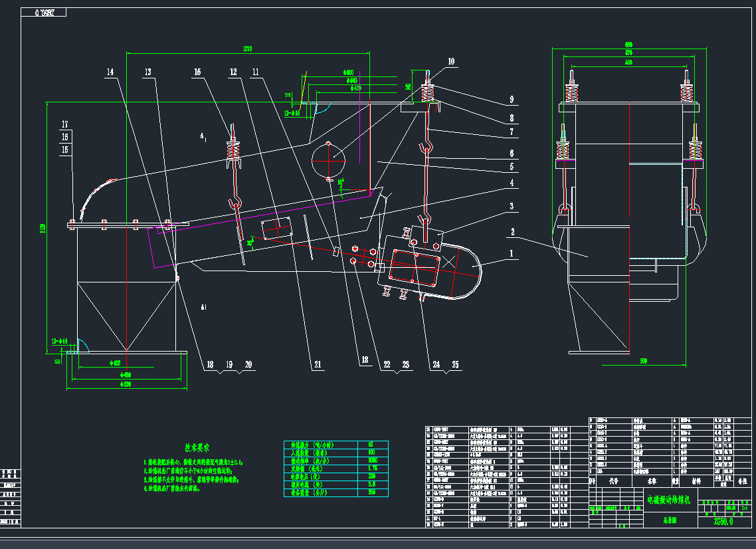The width and height of the screenshot is (756, 549).
Task: Click the red centerline circle on the feeder trough
Action: point(329,160)
